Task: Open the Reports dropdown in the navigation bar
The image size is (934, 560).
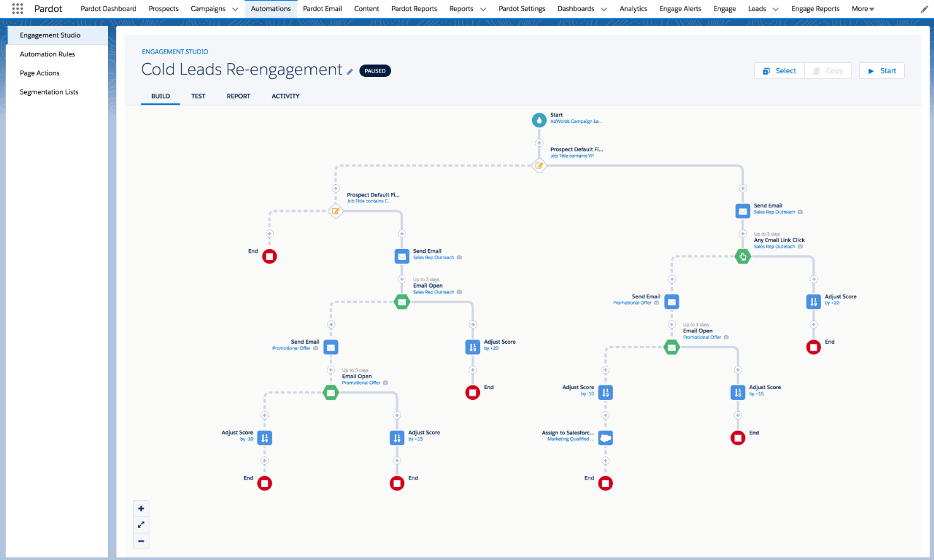Action: point(467,9)
